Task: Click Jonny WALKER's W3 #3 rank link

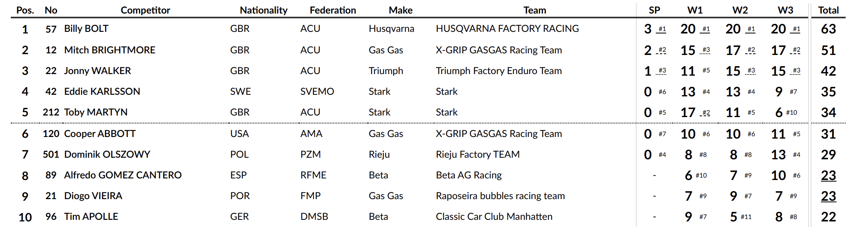Action: tap(796, 71)
